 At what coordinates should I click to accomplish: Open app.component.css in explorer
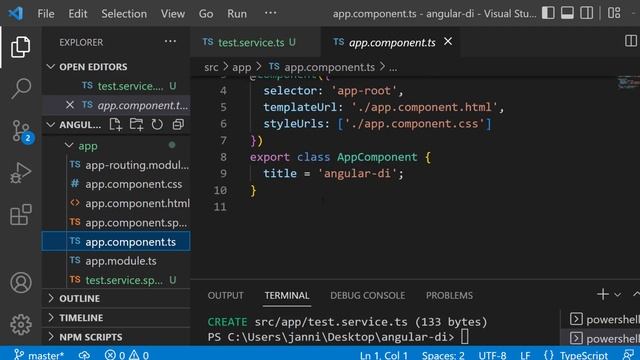click(116, 184)
